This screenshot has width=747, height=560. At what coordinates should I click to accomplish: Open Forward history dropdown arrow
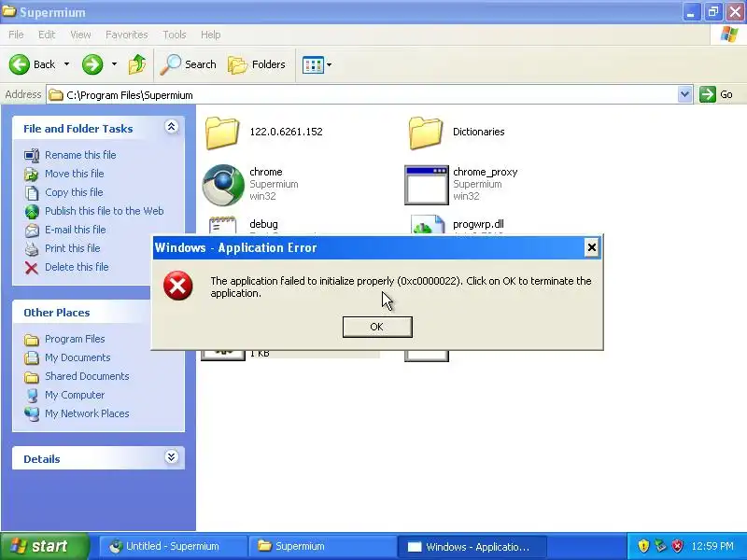click(x=114, y=63)
